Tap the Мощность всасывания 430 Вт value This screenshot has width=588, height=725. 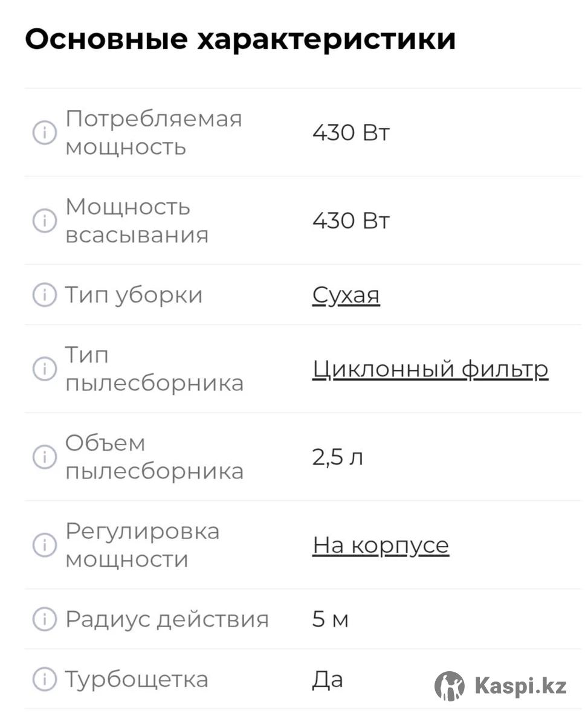(x=351, y=221)
